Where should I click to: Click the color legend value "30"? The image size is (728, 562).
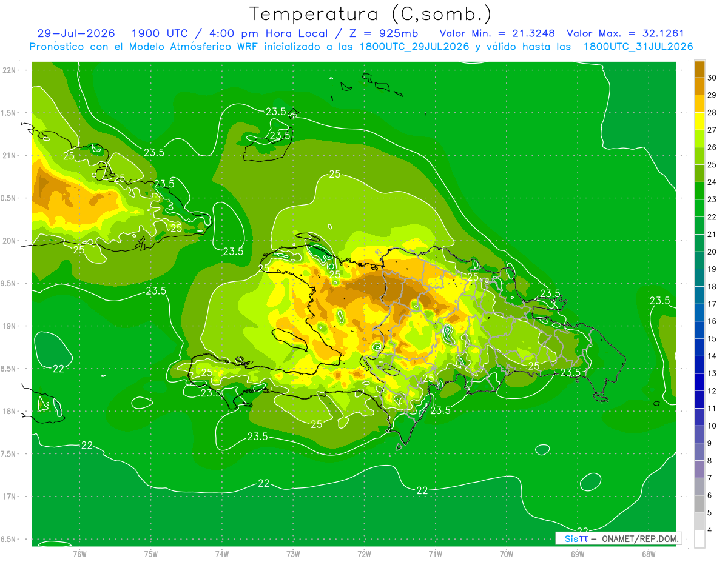click(x=712, y=78)
